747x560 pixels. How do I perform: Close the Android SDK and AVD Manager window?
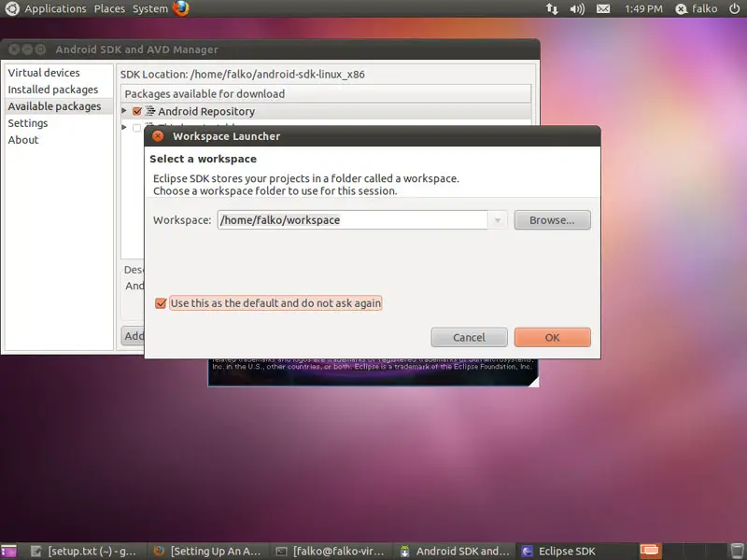(14, 49)
